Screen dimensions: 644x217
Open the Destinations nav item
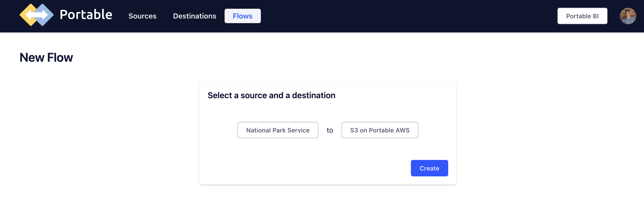pyautogui.click(x=195, y=16)
